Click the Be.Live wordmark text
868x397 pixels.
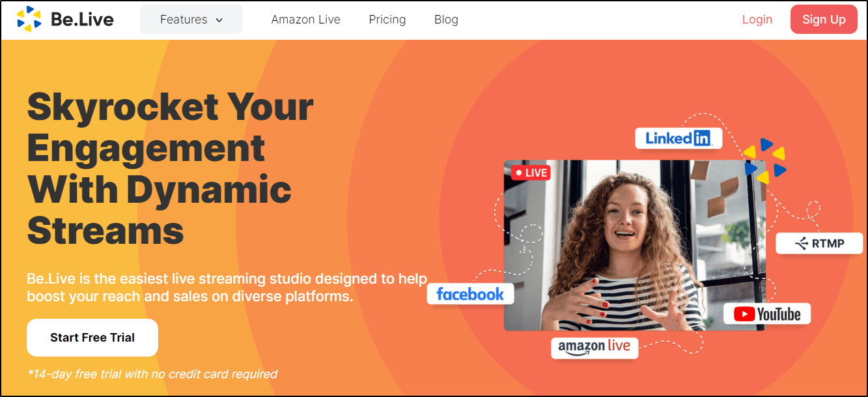tap(82, 20)
